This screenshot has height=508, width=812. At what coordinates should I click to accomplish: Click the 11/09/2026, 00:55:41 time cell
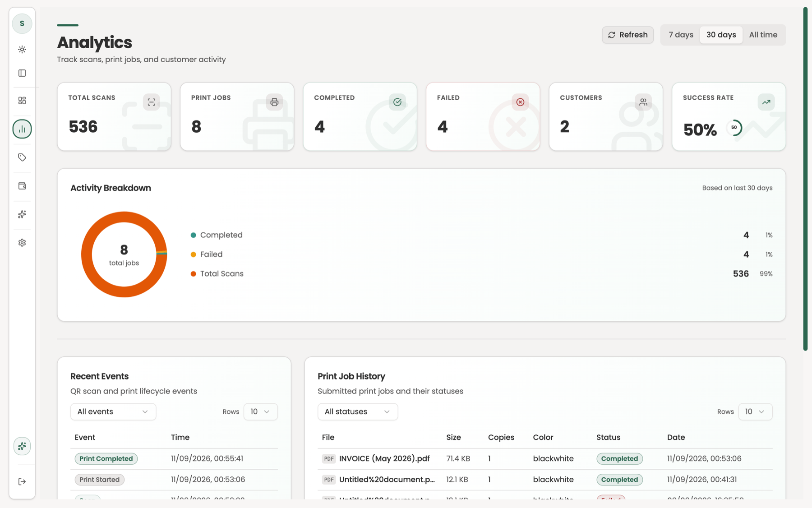pos(207,459)
